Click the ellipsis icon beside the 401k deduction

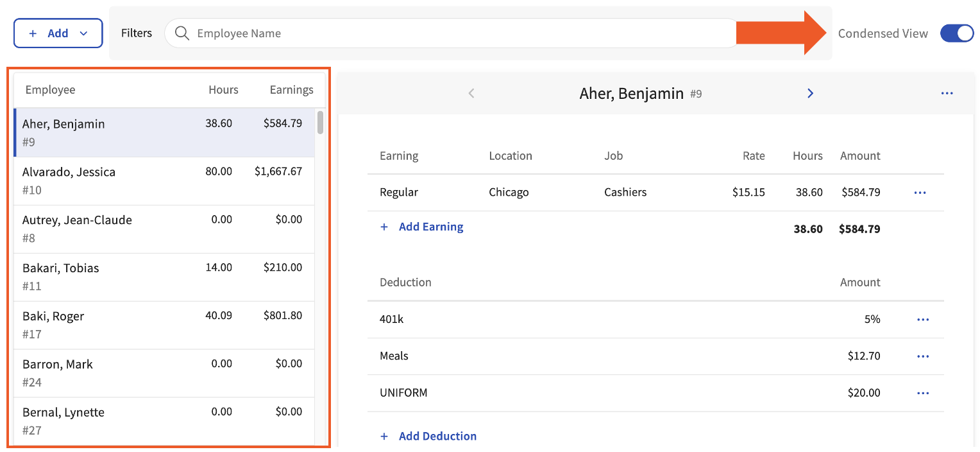coord(923,319)
